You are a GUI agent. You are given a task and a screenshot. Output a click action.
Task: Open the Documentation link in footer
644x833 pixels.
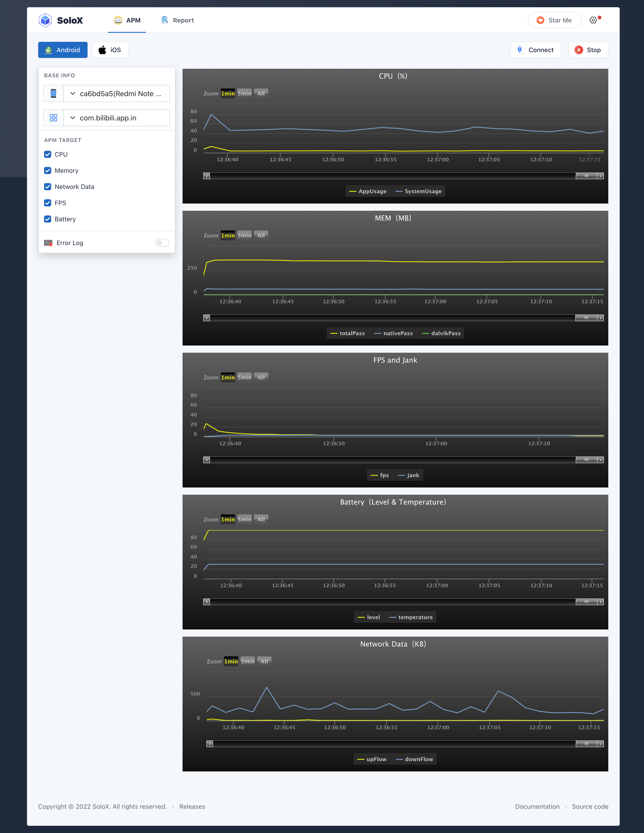tap(537, 806)
